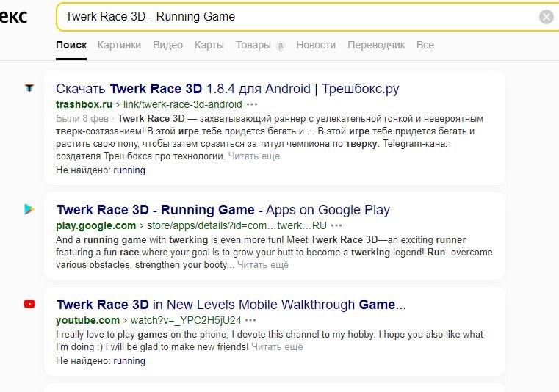Screen dimensions: 559x392
Task: Select the Поиск tab
Action: click(x=71, y=45)
